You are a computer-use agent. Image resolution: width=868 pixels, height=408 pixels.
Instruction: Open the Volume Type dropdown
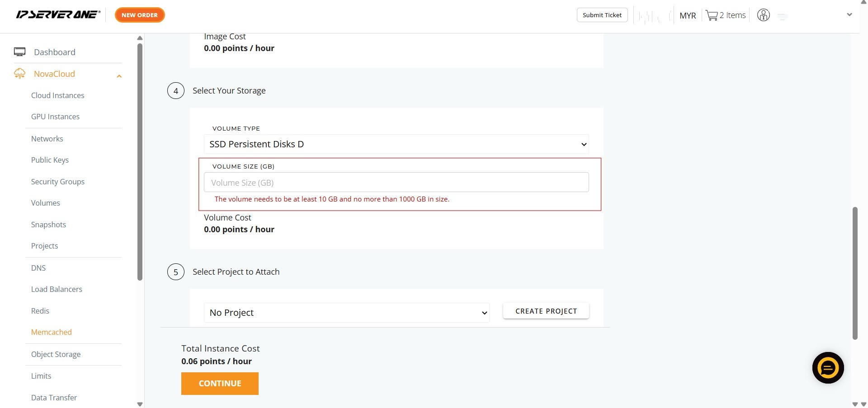(x=396, y=144)
